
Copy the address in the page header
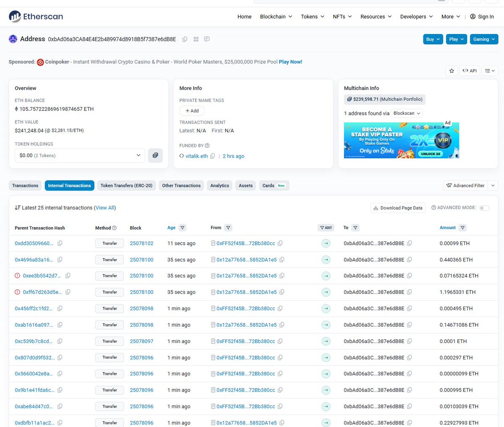tap(185, 39)
